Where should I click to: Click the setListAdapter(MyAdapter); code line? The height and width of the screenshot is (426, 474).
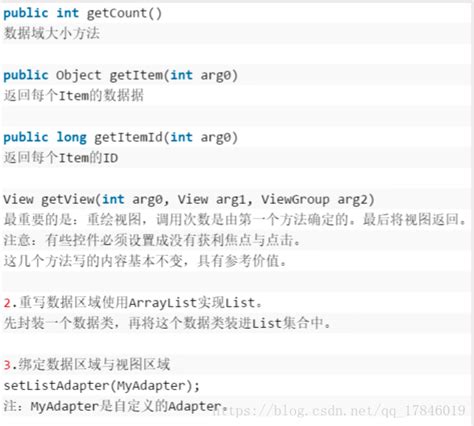tap(102, 385)
